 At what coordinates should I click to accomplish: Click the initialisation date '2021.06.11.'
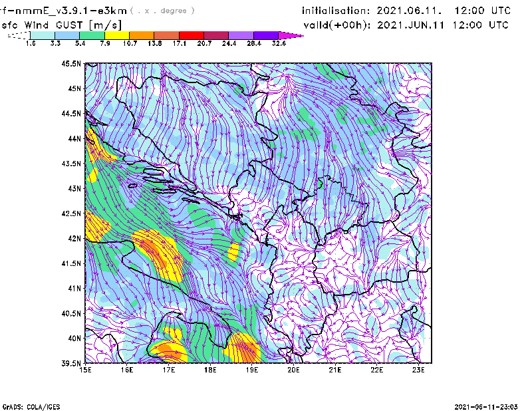click(x=409, y=11)
